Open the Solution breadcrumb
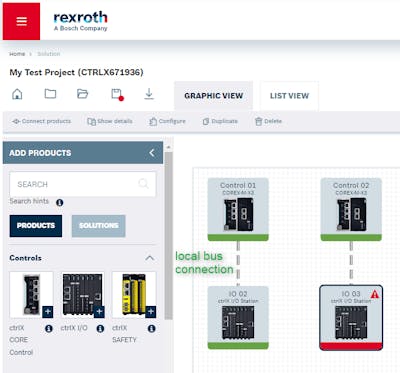Image resolution: width=400 pixels, height=373 pixels. coord(49,54)
